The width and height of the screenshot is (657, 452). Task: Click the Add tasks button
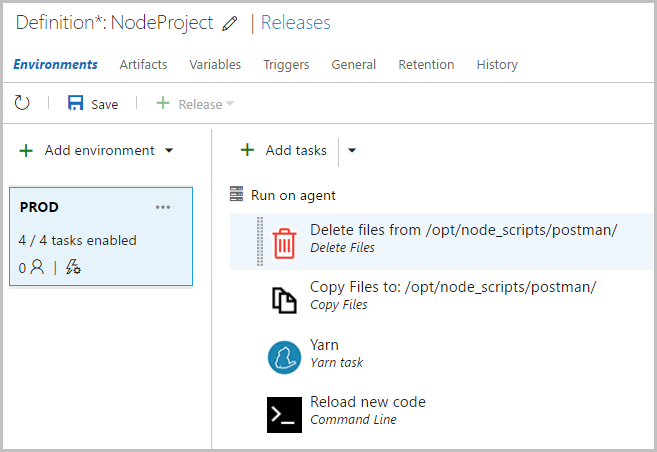[x=284, y=151]
